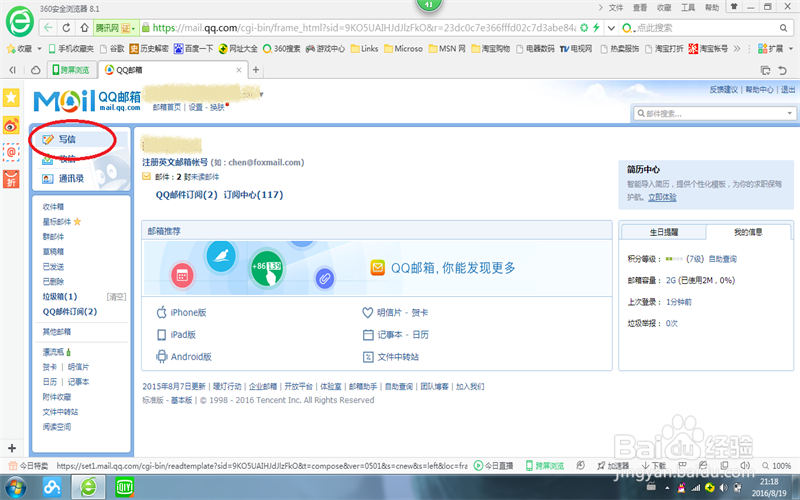800x500 pixels.
Task: Go to browser home page icon
Action: (85, 28)
